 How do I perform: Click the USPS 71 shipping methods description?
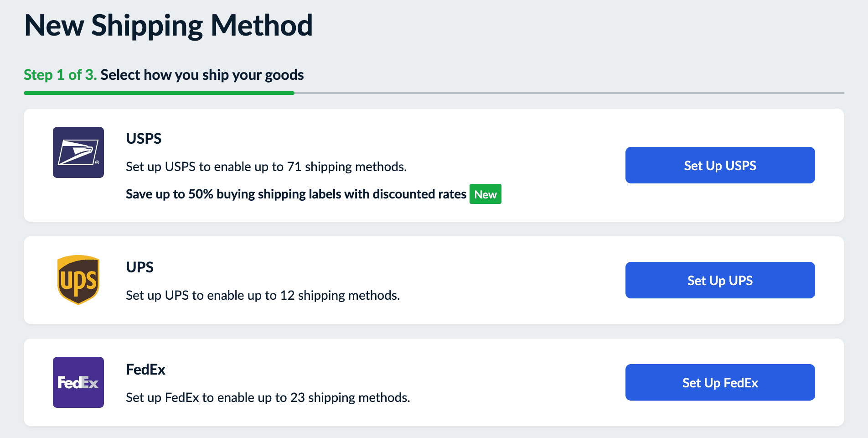tap(266, 167)
